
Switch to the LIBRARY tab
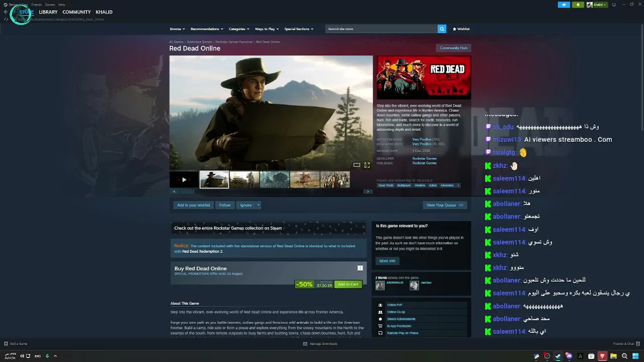click(x=48, y=12)
